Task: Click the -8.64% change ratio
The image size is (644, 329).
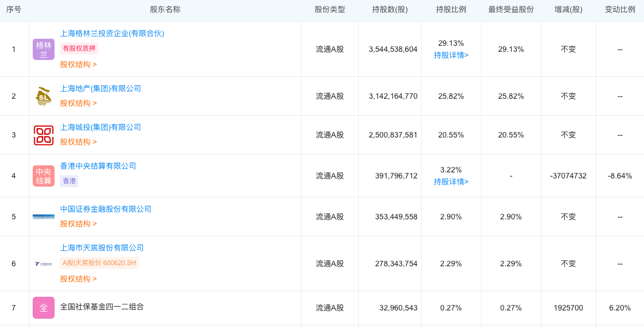Action: point(620,176)
